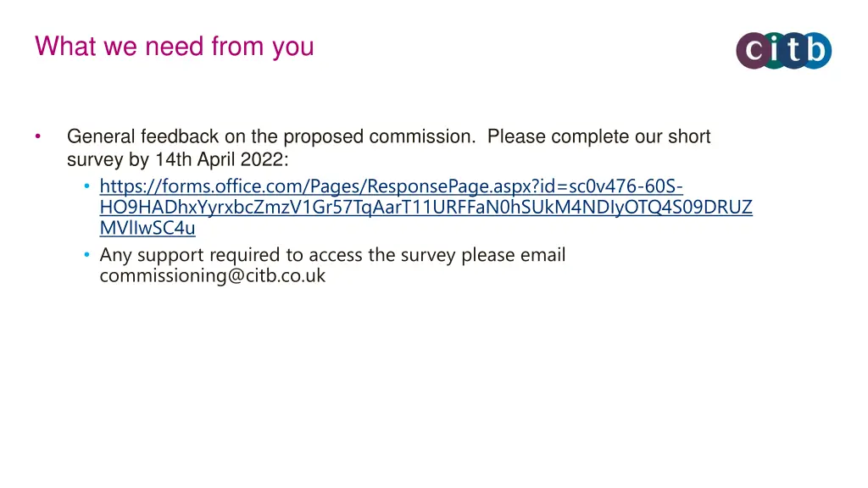Click the letter 't' in CITB logo

pos(793,50)
